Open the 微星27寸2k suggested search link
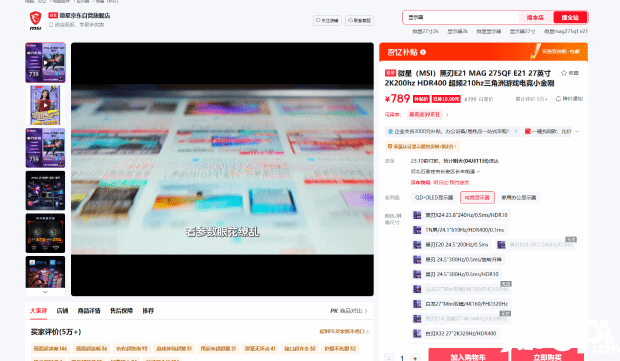The width and height of the screenshot is (620, 361). coord(425,31)
